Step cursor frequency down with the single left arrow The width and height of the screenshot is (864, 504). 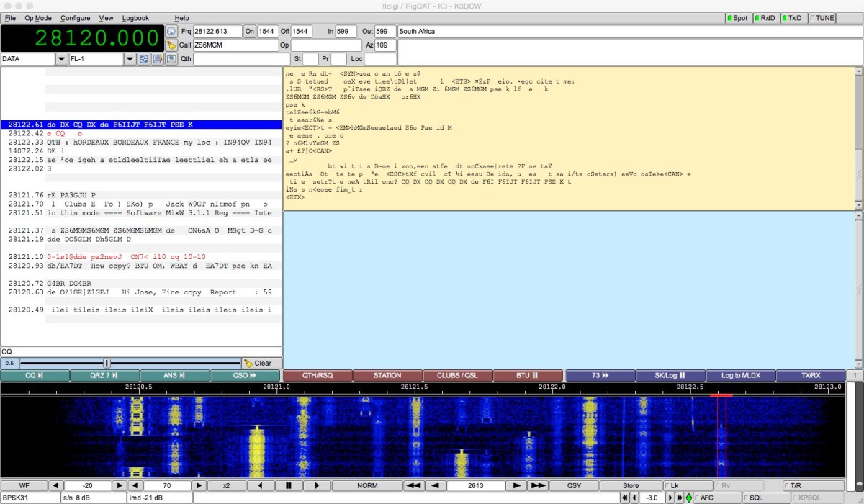pos(434,485)
